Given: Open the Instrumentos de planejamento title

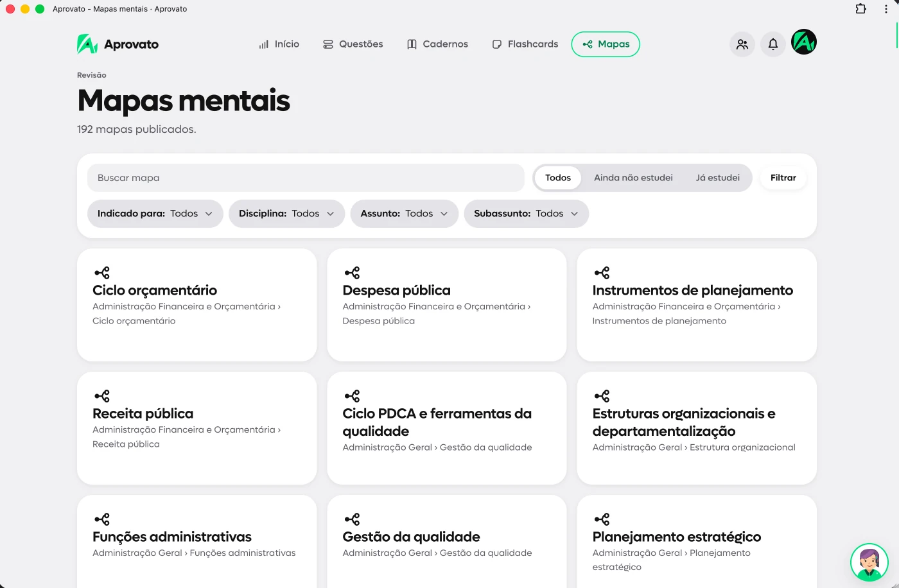Looking at the screenshot, I should point(693,290).
